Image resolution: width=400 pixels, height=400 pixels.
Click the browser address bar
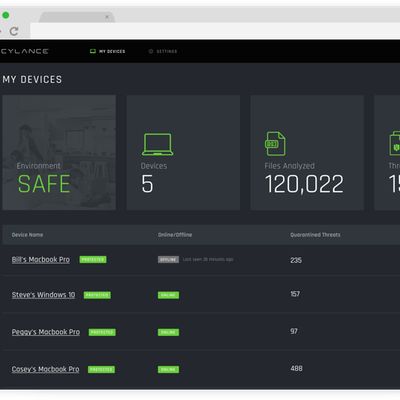[215, 31]
